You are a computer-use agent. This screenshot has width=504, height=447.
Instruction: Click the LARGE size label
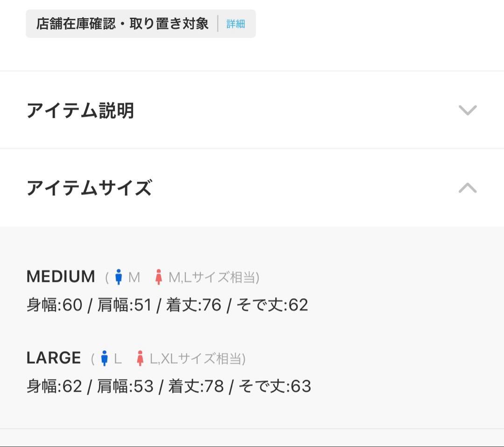click(54, 358)
